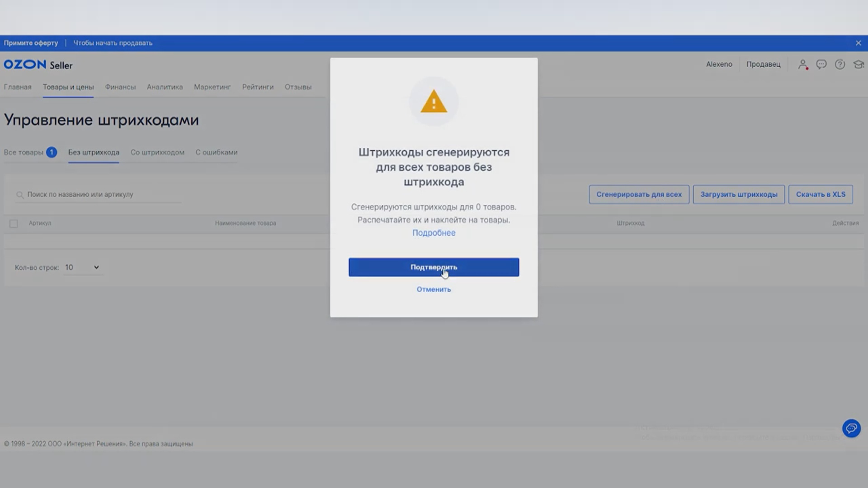Viewport: 868px width, 488px height.
Task: Click the Примите оферту banner link
Action: (31, 43)
